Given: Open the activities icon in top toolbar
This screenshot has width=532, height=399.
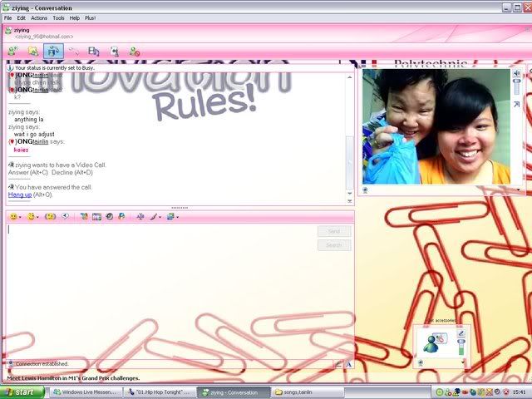Looking at the screenshot, I should coord(94,52).
